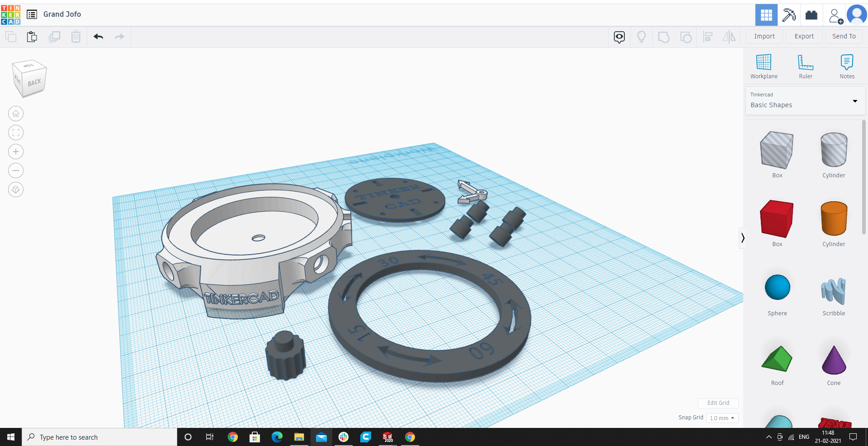Open Slack from the taskbar

pyautogui.click(x=344, y=437)
